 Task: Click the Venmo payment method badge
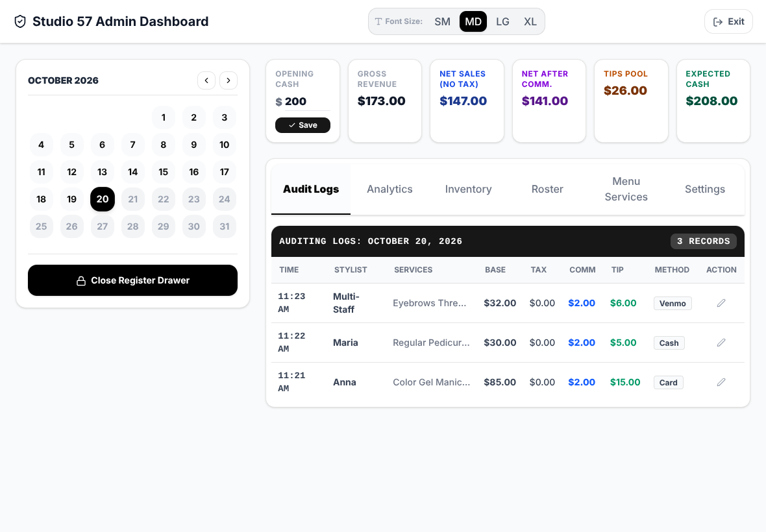click(x=673, y=304)
